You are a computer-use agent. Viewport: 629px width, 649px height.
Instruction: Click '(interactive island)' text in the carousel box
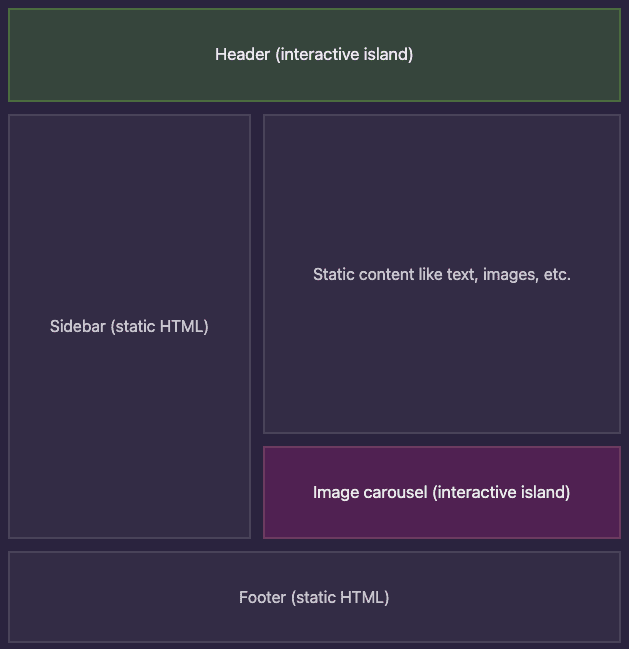(x=501, y=493)
